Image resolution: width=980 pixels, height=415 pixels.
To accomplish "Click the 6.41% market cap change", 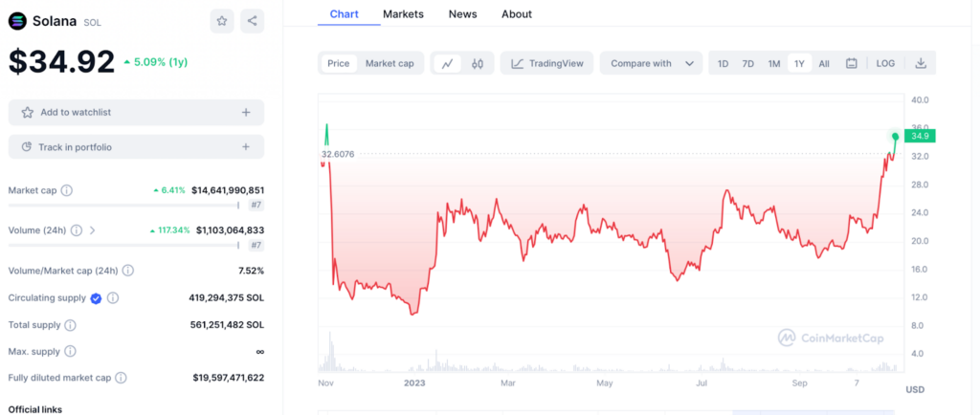I will click(x=169, y=190).
